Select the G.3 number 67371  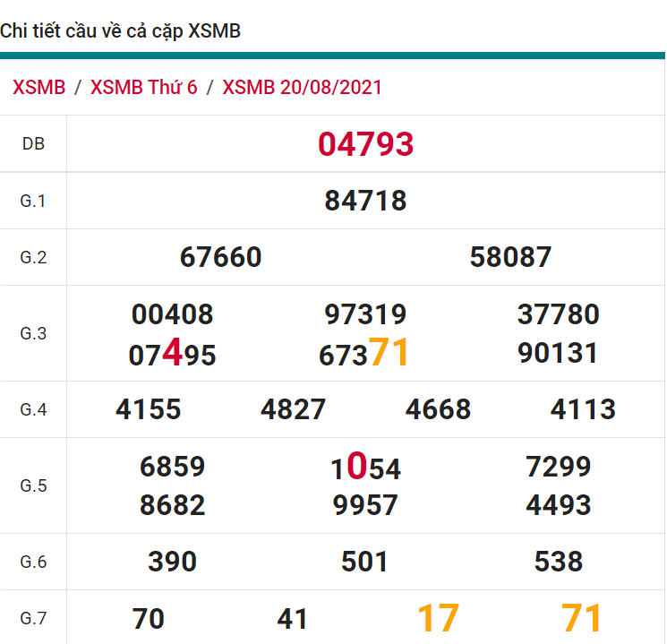[364, 354]
